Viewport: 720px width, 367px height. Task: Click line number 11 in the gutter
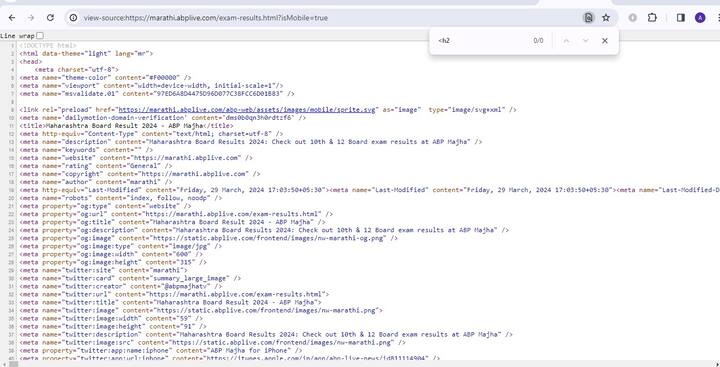tap(13, 126)
